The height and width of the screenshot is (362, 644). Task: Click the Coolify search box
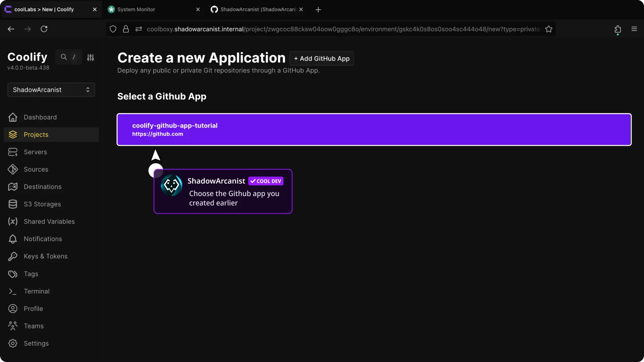pos(69,57)
